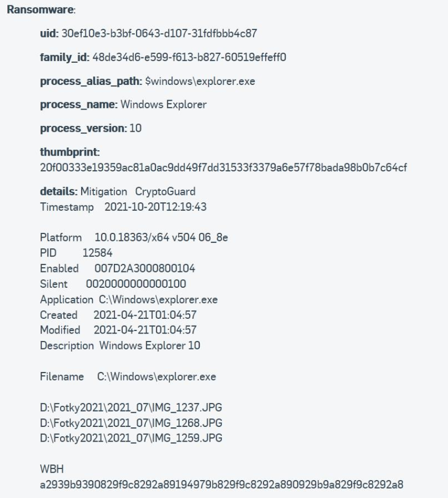The height and width of the screenshot is (498, 448).
Task: Click the process_version label
Action: pos(83,128)
